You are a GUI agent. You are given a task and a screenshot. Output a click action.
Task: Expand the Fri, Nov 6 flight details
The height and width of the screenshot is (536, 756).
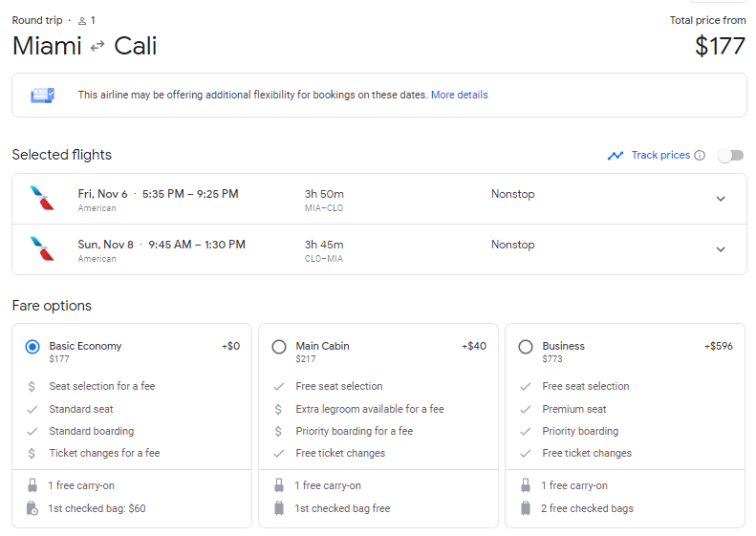pos(721,199)
